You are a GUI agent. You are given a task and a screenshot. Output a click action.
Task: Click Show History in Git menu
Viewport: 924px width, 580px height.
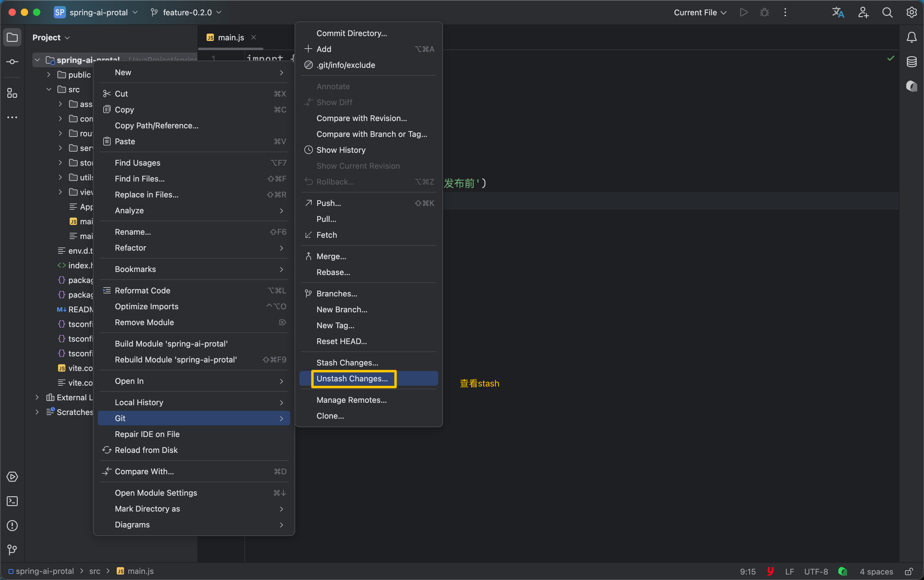341,150
